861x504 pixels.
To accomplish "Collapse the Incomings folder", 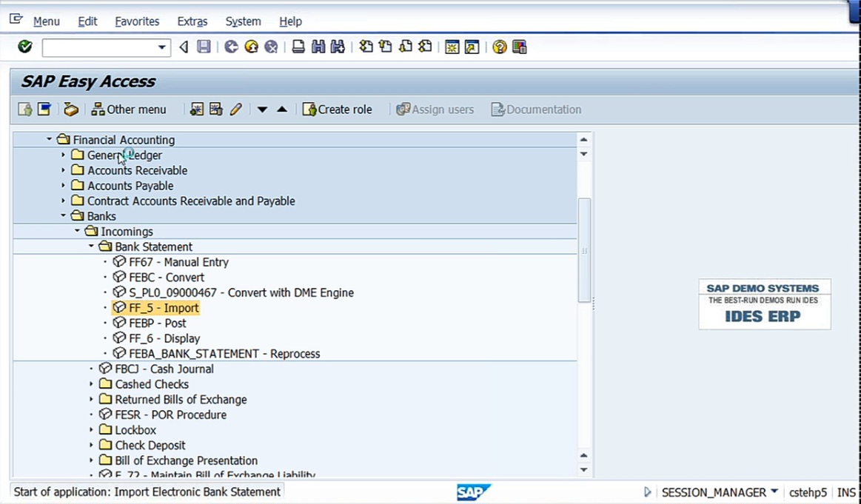I will (78, 231).
